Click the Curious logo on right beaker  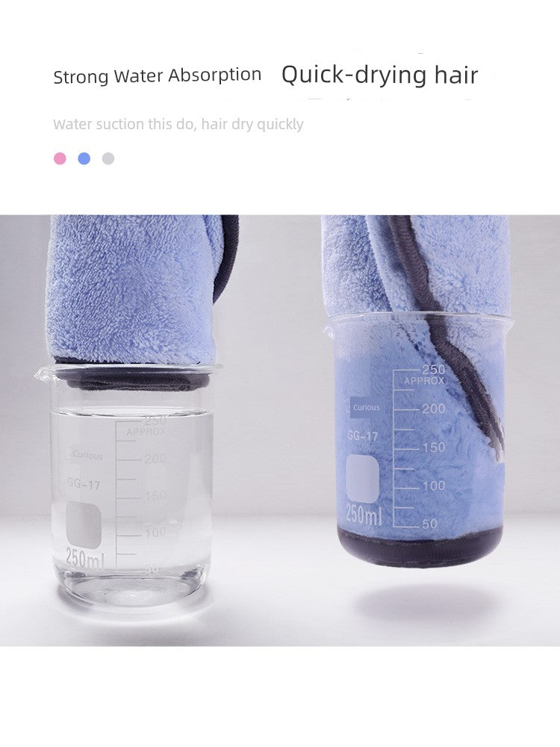[x=366, y=407]
